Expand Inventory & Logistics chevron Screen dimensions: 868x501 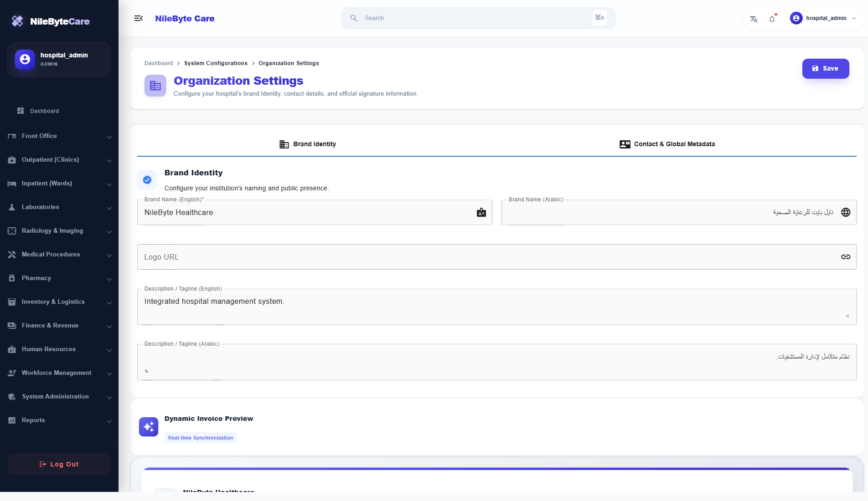click(109, 302)
